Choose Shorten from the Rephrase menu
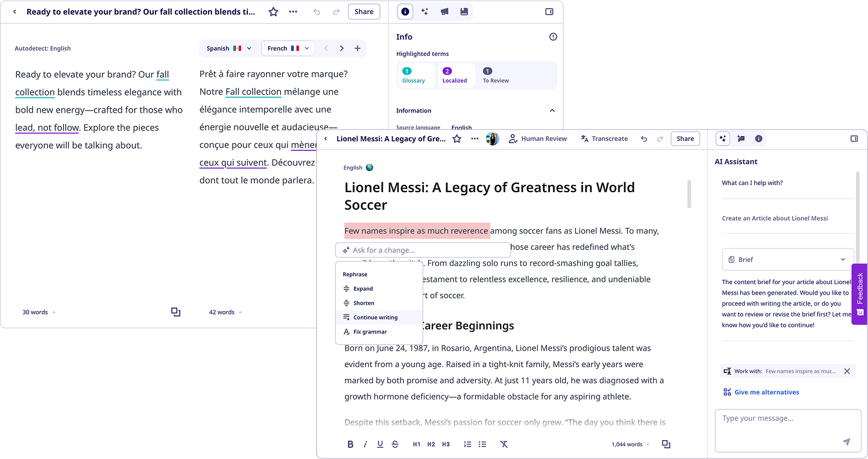The height and width of the screenshot is (459, 868). [x=379, y=303]
